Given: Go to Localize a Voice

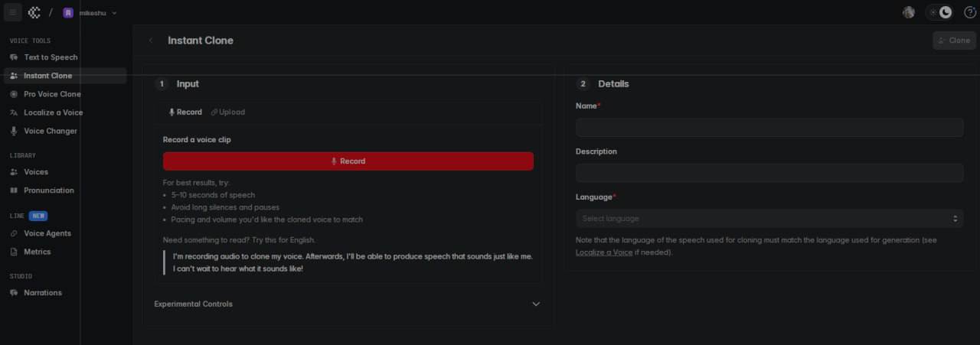Looking at the screenshot, I should coord(53,112).
